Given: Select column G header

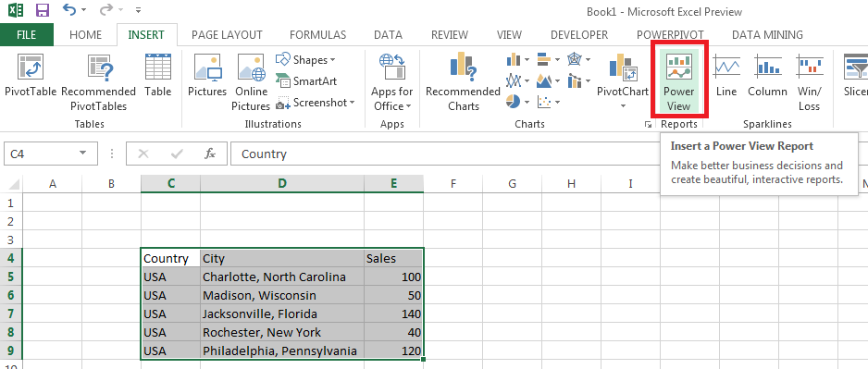Looking at the screenshot, I should point(512,184).
